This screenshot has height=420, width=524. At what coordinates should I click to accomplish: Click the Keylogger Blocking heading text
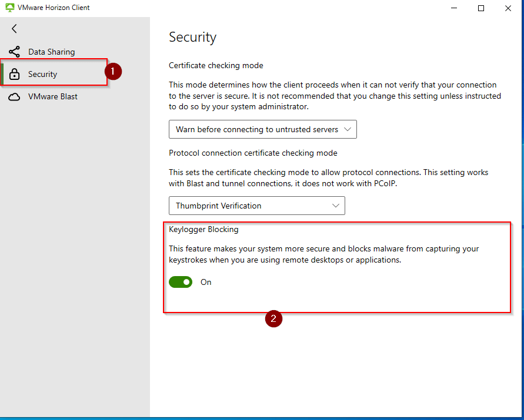(203, 229)
